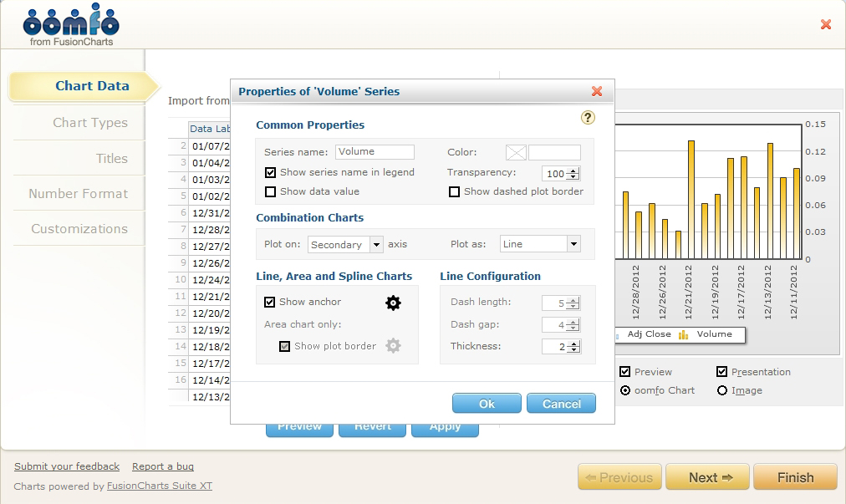
Task: Close the Volume series properties dialog
Action: [x=597, y=92]
